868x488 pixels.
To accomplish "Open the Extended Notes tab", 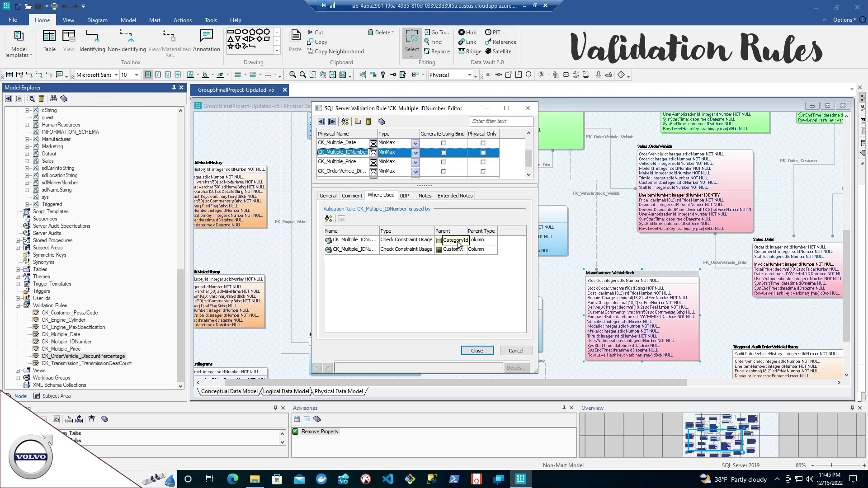I will (455, 196).
